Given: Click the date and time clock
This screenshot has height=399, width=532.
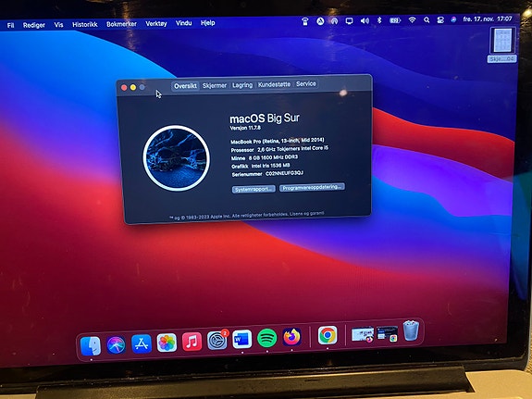Looking at the screenshot, I should pos(488,19).
